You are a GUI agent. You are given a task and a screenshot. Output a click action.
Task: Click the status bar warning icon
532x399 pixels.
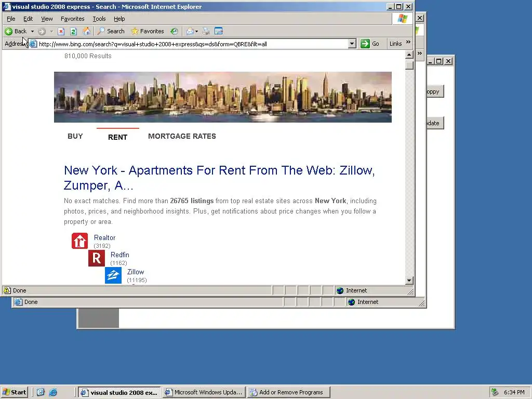coord(7,290)
